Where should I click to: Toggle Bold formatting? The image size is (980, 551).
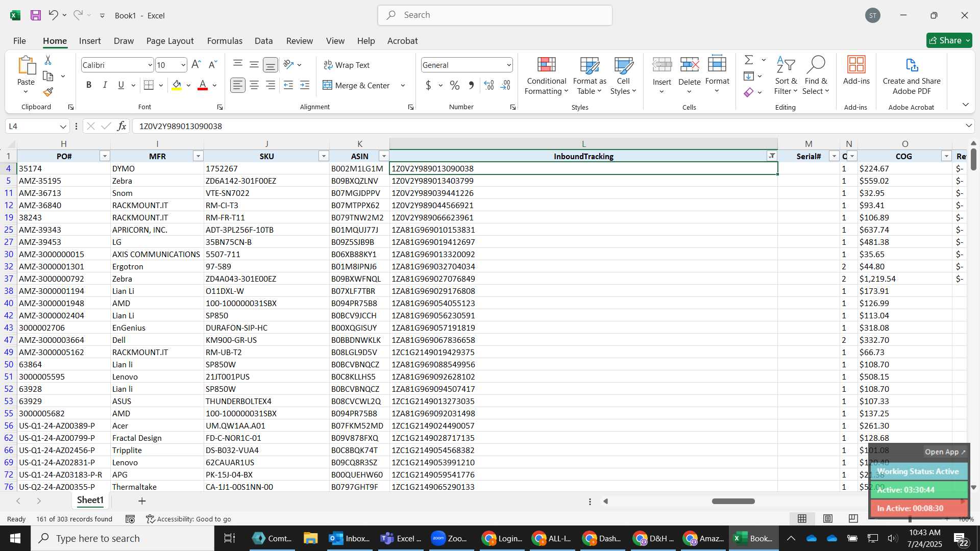pyautogui.click(x=89, y=85)
